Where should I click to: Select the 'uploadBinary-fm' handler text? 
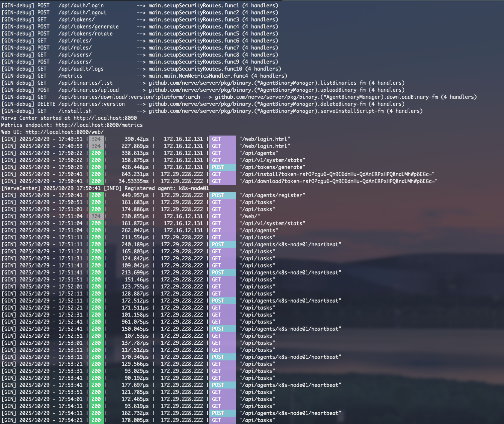[x=343, y=90]
